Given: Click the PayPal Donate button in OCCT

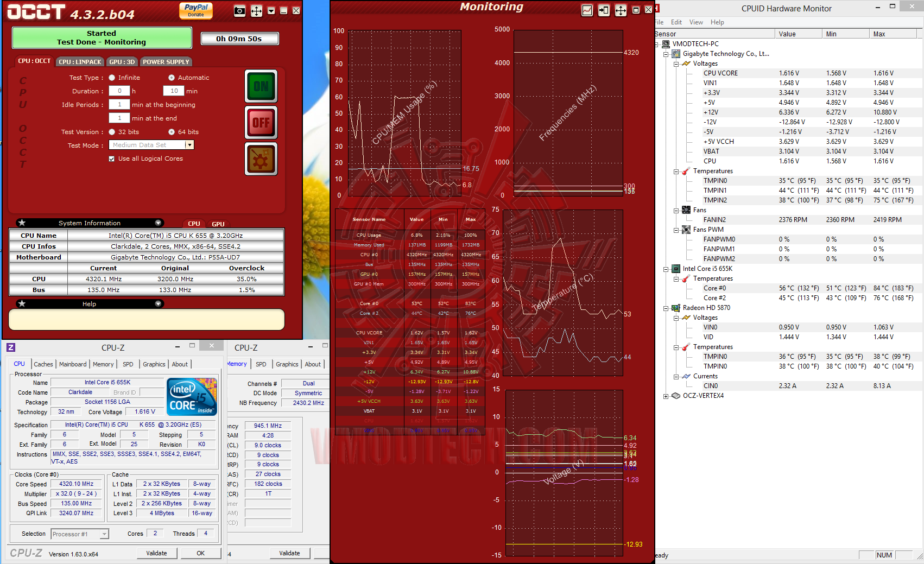Looking at the screenshot, I should pyautogui.click(x=196, y=10).
